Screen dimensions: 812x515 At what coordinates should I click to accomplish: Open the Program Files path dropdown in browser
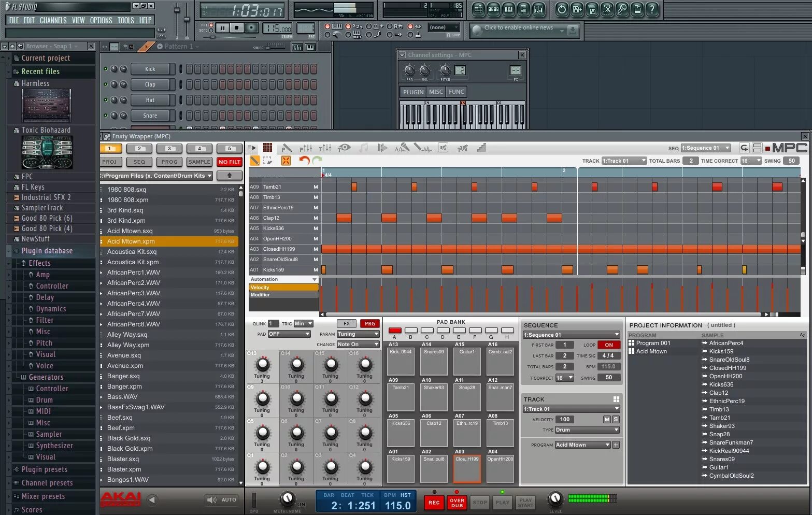pos(156,176)
